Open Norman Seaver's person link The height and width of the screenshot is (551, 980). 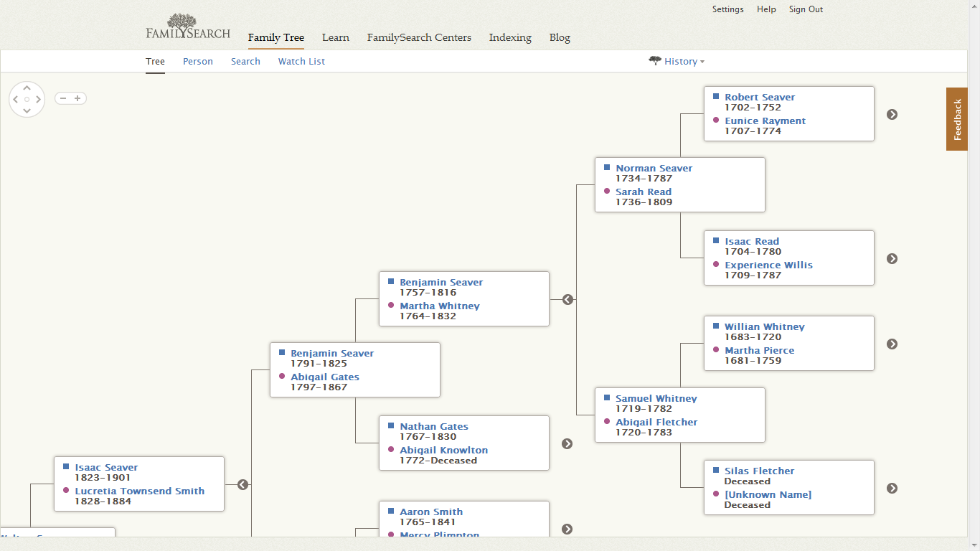[654, 168]
